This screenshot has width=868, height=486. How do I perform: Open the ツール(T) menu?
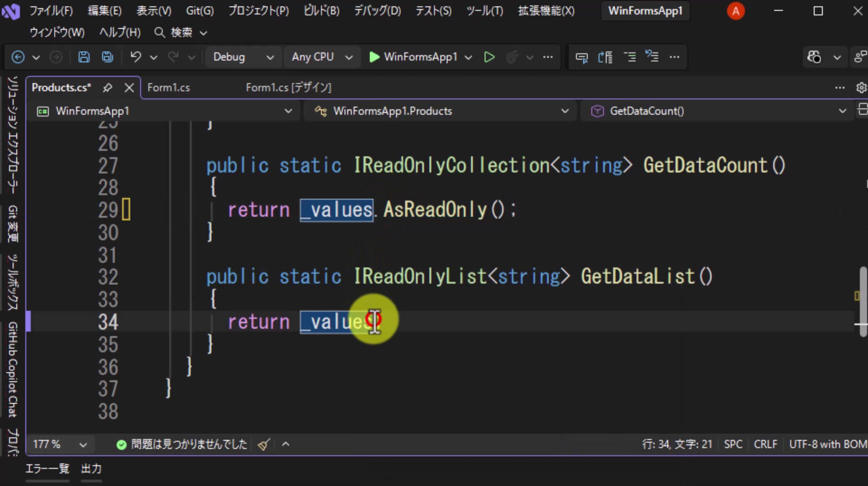click(485, 11)
